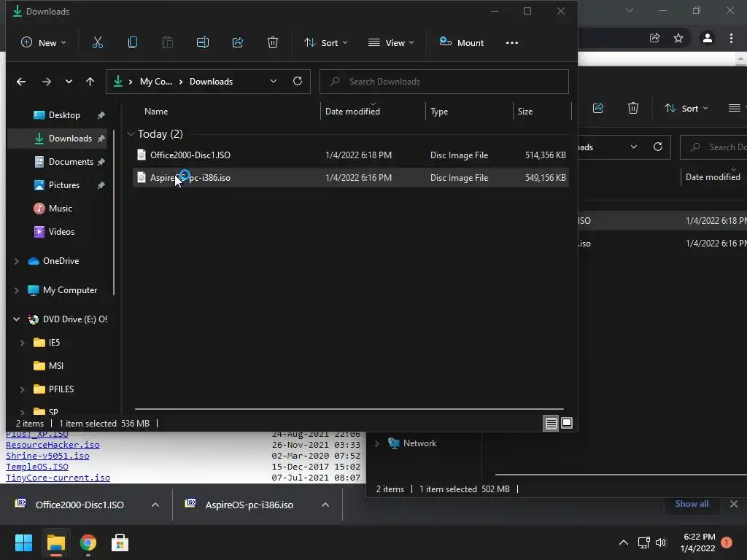Collapse the DVD Drive (E:) node
The height and width of the screenshot is (560, 747).
tap(17, 319)
